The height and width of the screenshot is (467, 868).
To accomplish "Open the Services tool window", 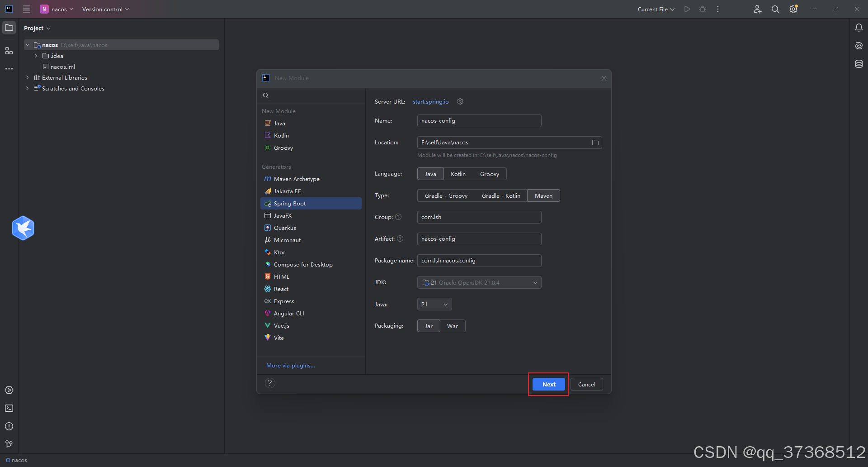I will tap(9, 390).
